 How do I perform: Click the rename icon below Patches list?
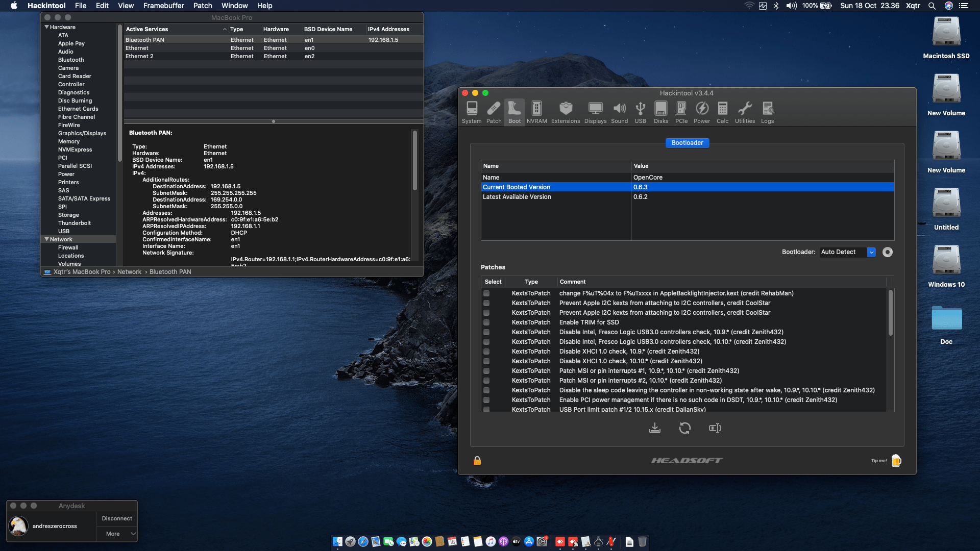715,428
